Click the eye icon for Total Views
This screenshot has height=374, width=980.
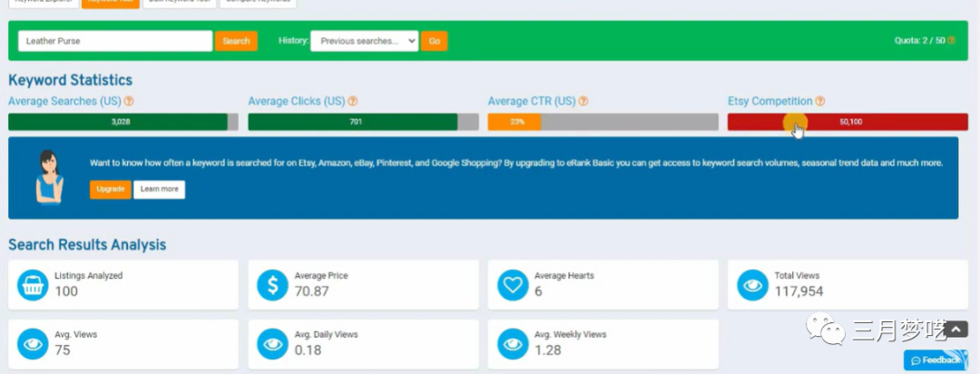[752, 285]
